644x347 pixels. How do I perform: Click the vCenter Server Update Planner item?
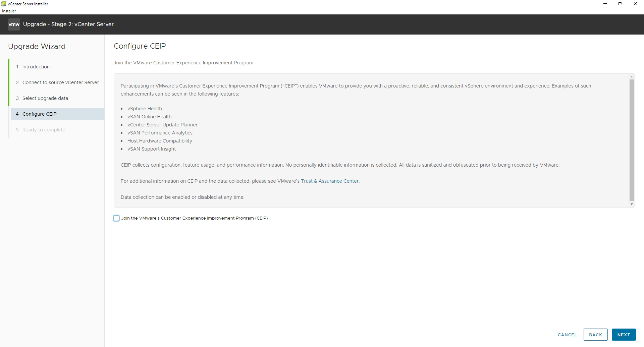162,125
